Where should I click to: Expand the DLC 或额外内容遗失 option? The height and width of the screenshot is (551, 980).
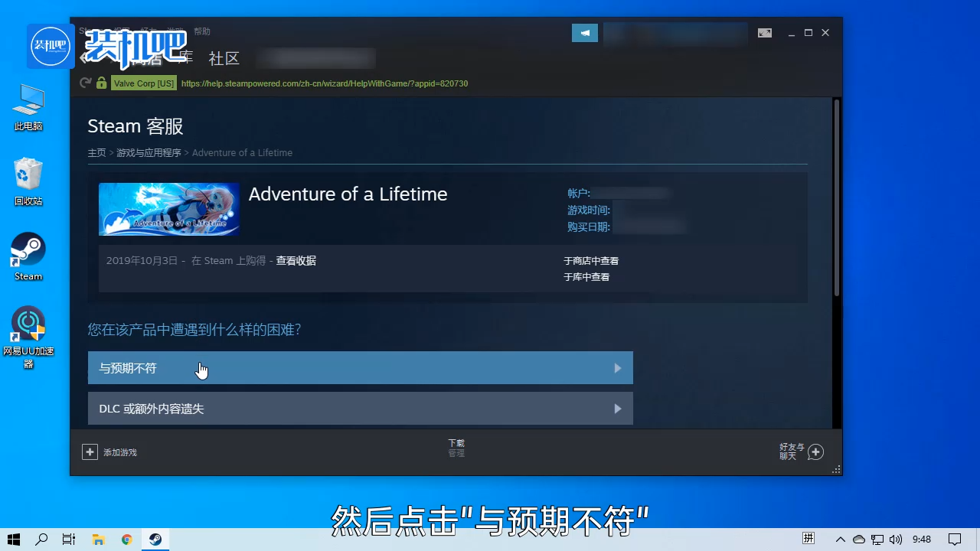click(360, 408)
